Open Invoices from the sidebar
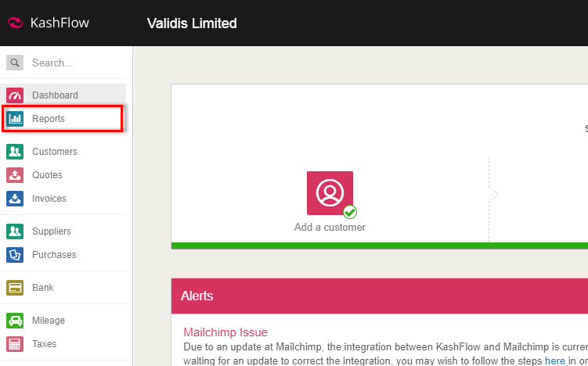 (x=63, y=199)
